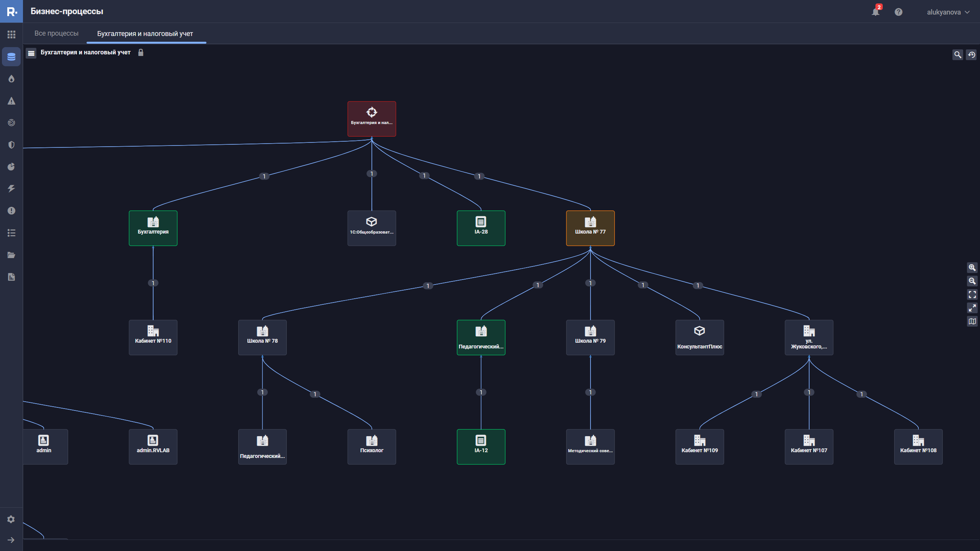980x551 pixels.
Task: Toggle fullscreen expand arrows icon
Action: [x=972, y=308]
